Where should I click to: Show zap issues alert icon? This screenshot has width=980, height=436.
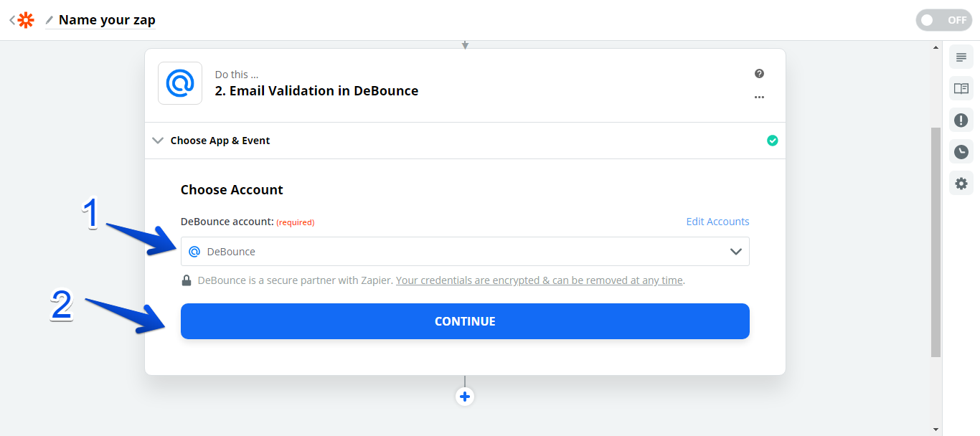point(961,120)
